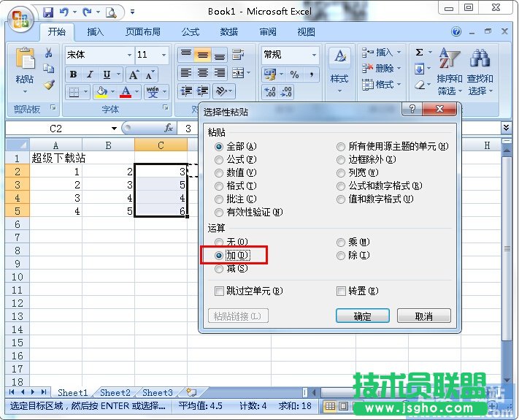Enable the 转置 (Transpose) checkbox
The width and height of the screenshot is (519, 420).
click(x=341, y=291)
